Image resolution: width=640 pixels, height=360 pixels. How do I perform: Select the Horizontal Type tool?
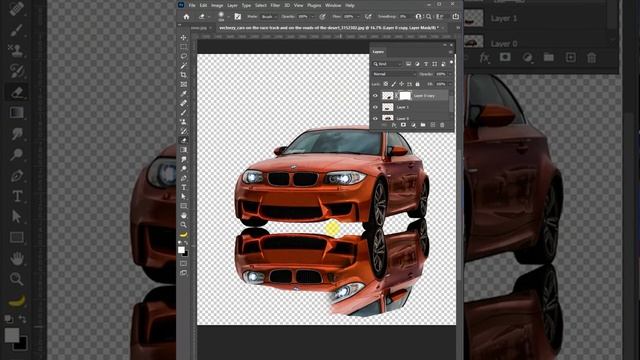pos(183,187)
